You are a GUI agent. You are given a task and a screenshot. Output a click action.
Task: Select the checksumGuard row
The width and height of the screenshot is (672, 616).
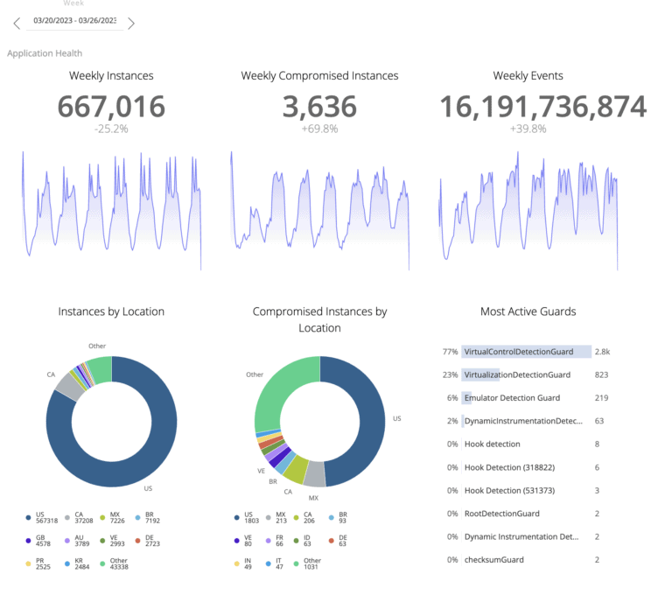[x=526, y=560]
